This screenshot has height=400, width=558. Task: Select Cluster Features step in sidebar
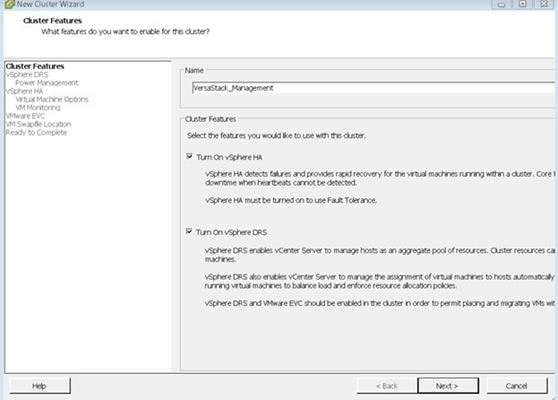click(35, 66)
